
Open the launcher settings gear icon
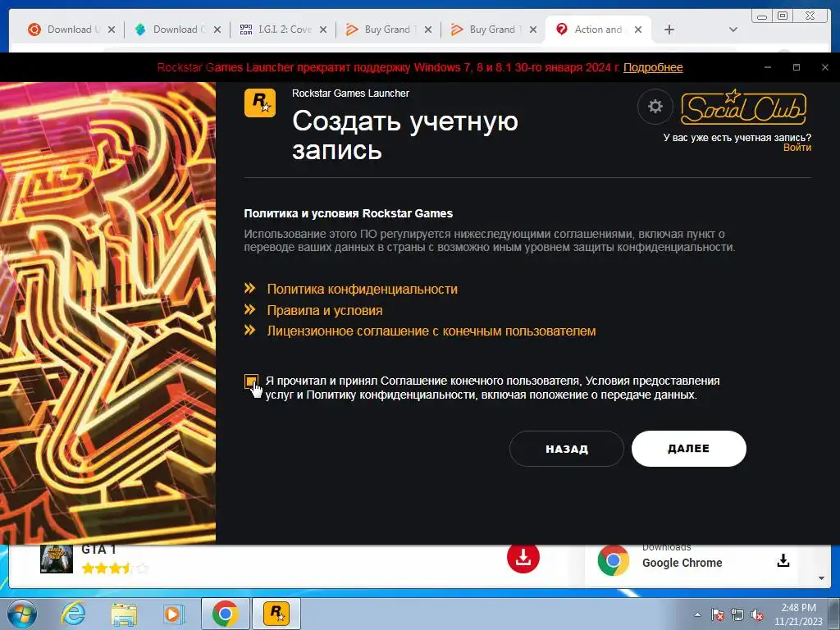coord(655,107)
